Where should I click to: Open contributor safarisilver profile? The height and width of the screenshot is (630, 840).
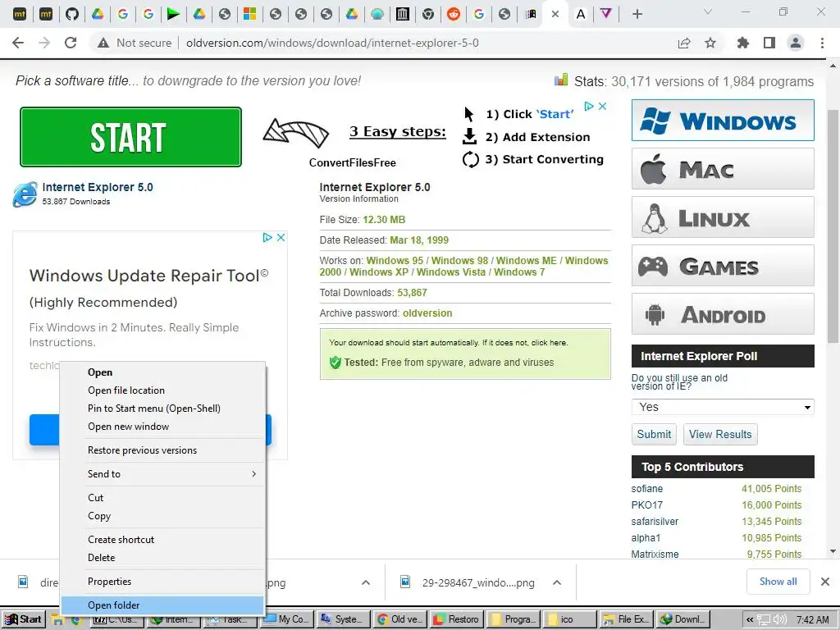655,522
